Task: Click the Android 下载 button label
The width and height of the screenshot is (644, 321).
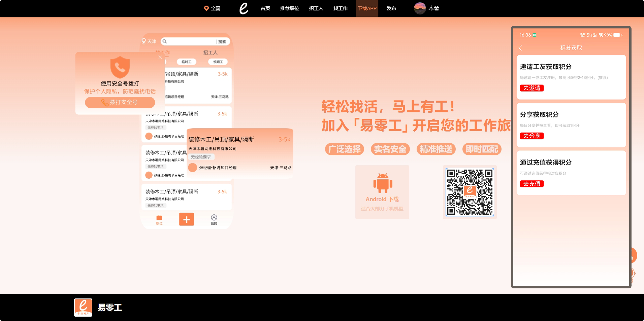Action: [x=382, y=199]
